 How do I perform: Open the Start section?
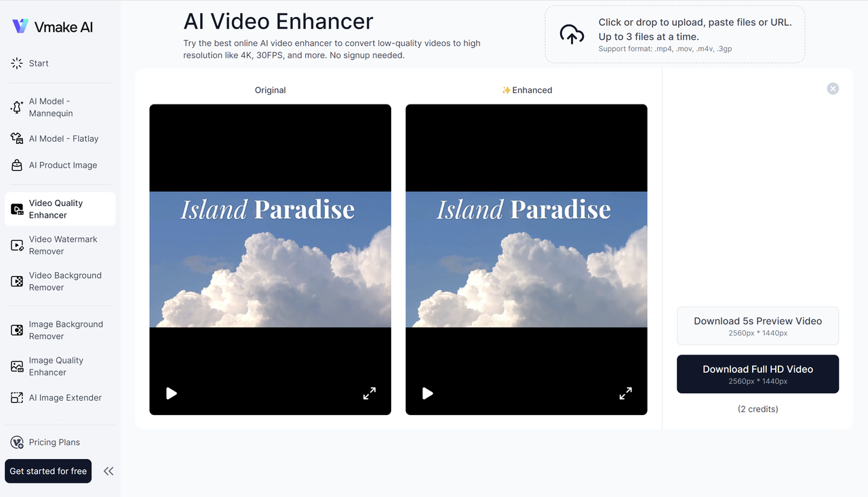[39, 62]
